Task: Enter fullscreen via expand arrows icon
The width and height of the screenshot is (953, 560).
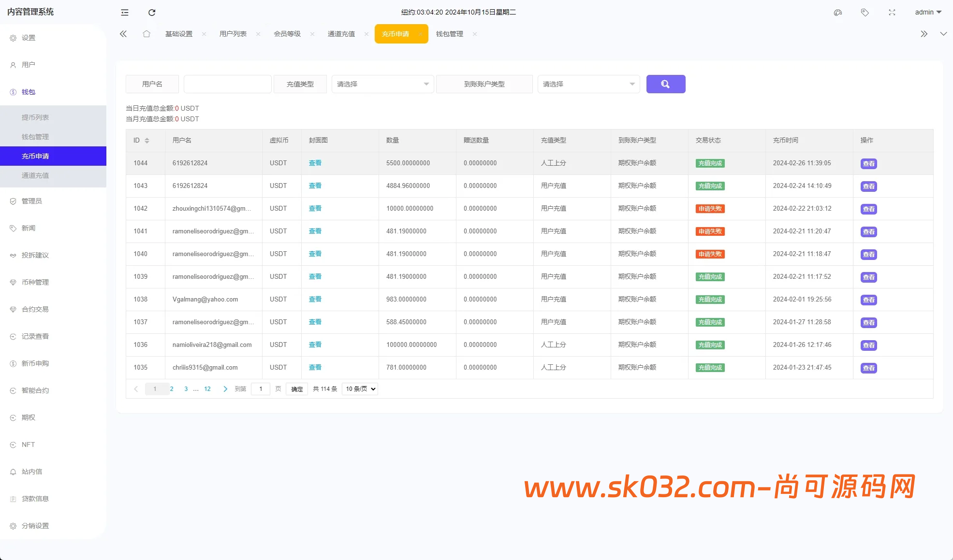Action: pyautogui.click(x=892, y=13)
